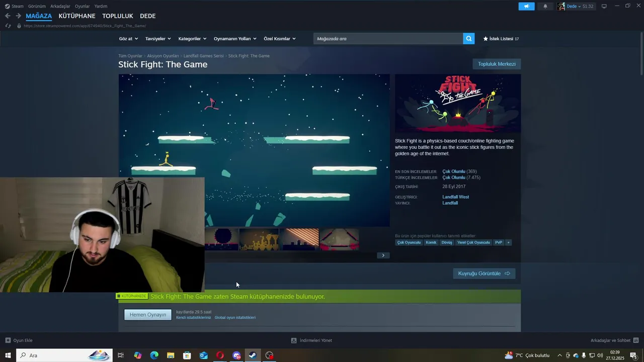This screenshot has width=644, height=362.
Task: Click the Steam logo in the menu bar
Action: (x=8, y=6)
